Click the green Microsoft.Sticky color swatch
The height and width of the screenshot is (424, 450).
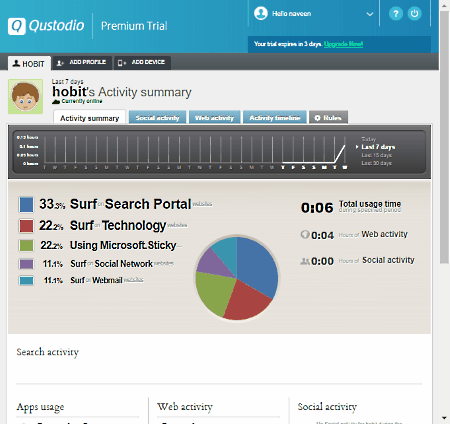[26, 246]
